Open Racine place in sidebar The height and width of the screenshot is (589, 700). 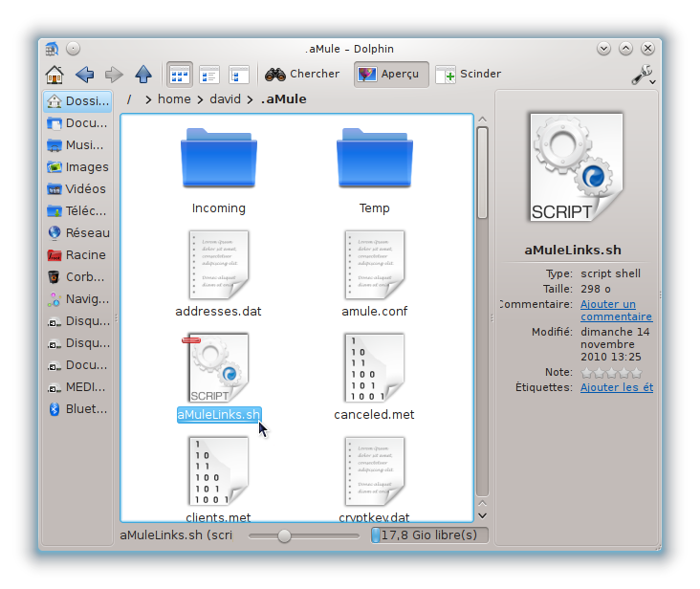click(78, 254)
